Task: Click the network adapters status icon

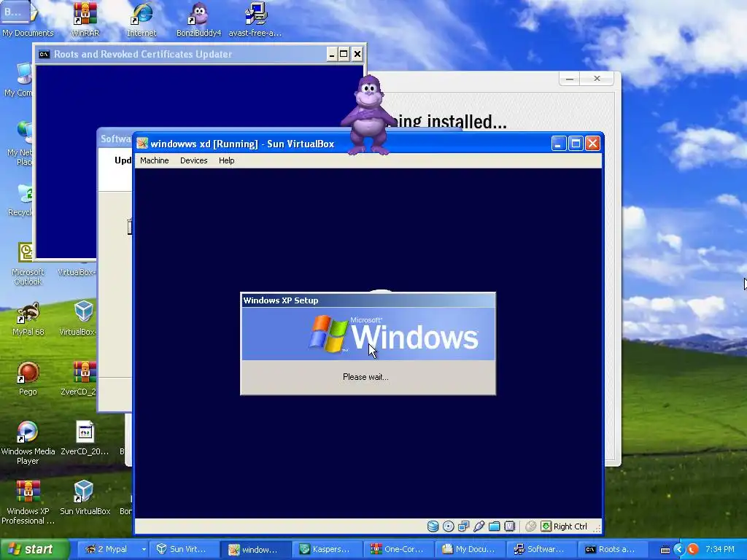Action: tap(463, 526)
